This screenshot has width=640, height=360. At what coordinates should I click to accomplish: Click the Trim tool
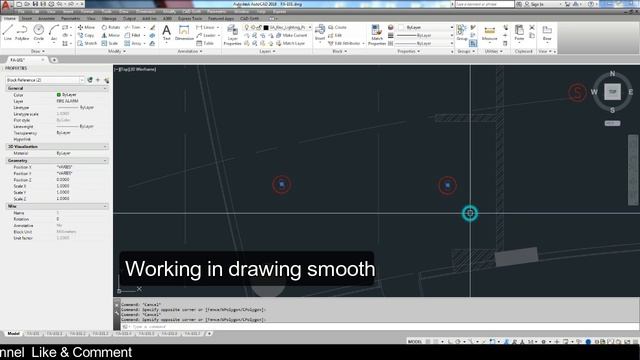(133, 27)
